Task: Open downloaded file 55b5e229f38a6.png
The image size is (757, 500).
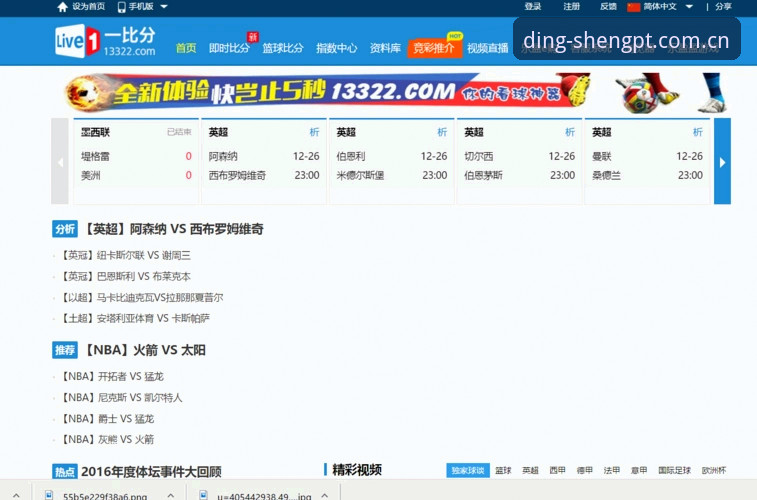Action: tap(105, 496)
